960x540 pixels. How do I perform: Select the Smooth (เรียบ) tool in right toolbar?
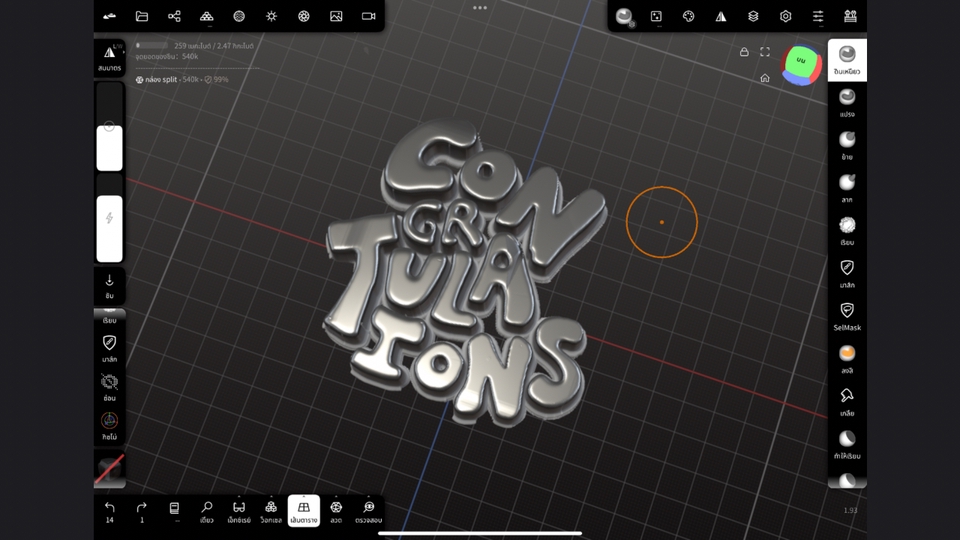coord(847,231)
